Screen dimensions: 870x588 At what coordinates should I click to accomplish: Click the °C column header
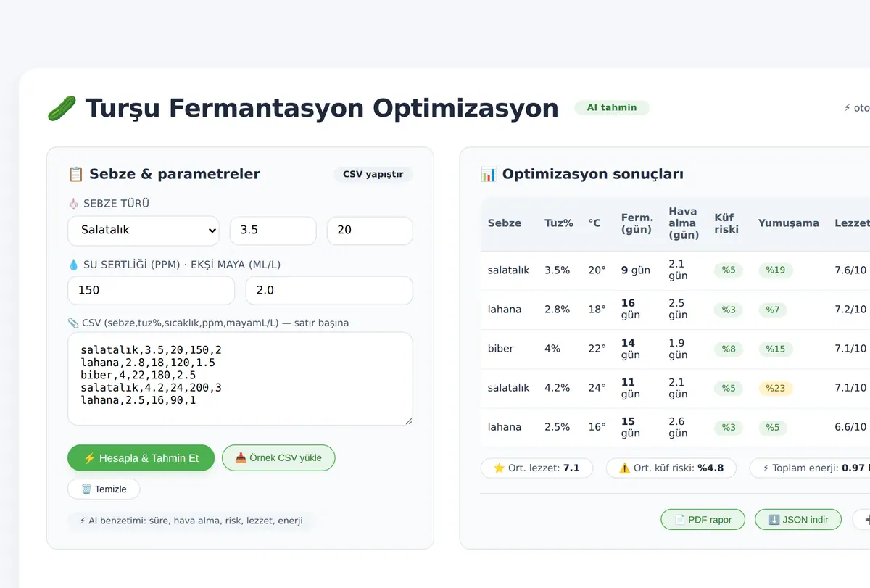pyautogui.click(x=594, y=223)
